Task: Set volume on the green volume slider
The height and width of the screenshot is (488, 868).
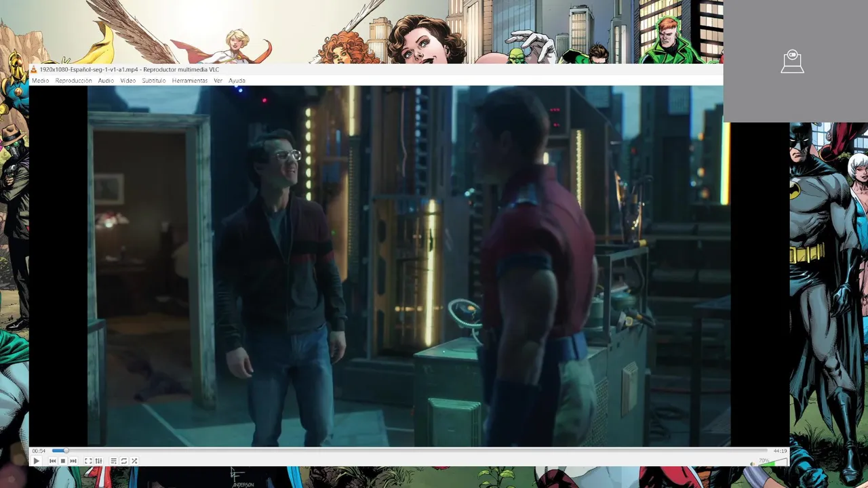Action: (x=772, y=463)
